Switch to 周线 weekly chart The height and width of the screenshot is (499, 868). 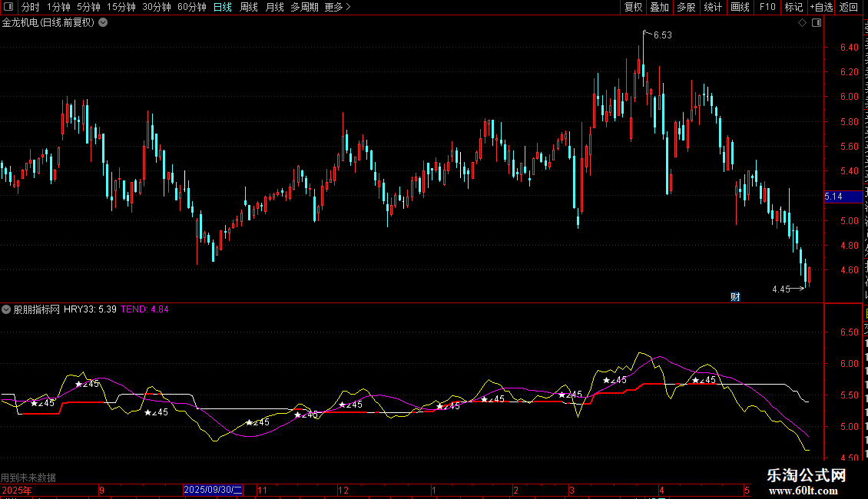point(249,7)
